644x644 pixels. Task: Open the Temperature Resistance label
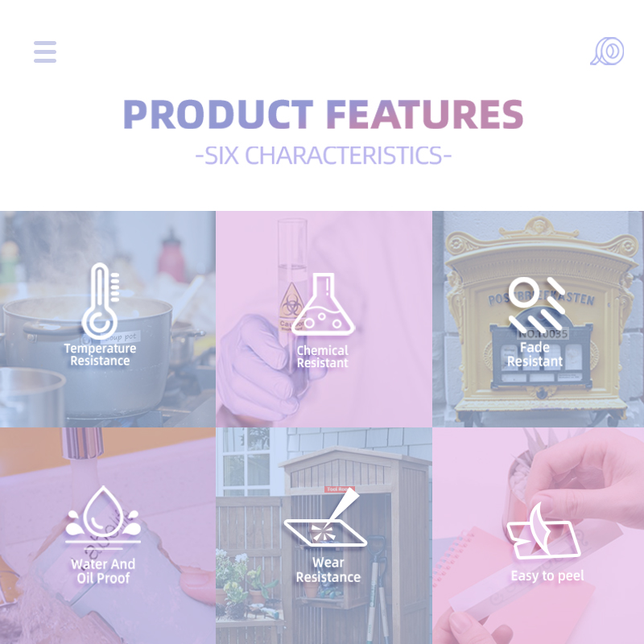(x=100, y=354)
